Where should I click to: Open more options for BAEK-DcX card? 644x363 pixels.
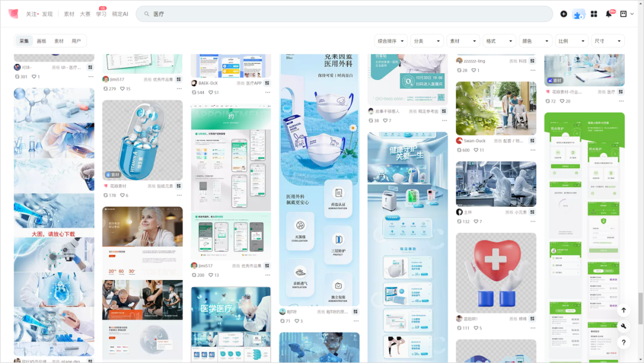coord(268,93)
